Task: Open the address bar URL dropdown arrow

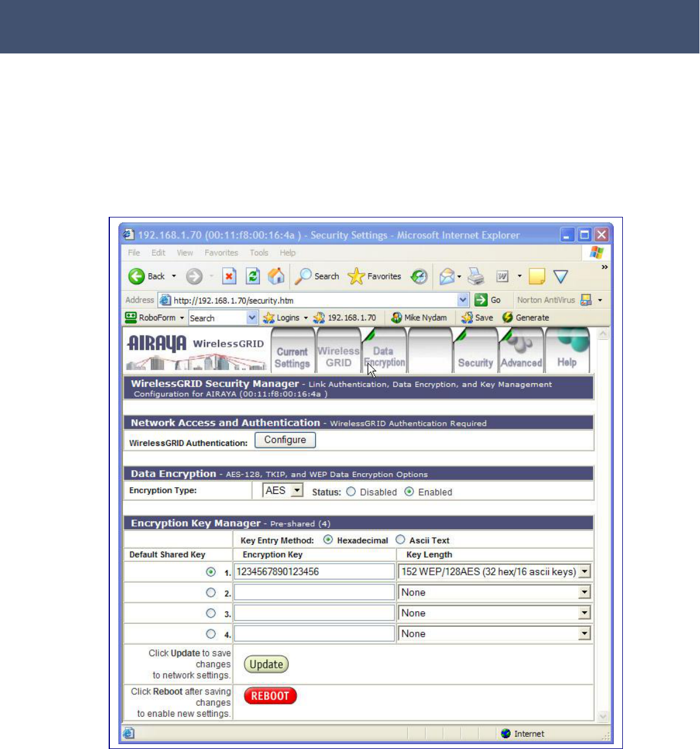Action: pyautogui.click(x=463, y=299)
